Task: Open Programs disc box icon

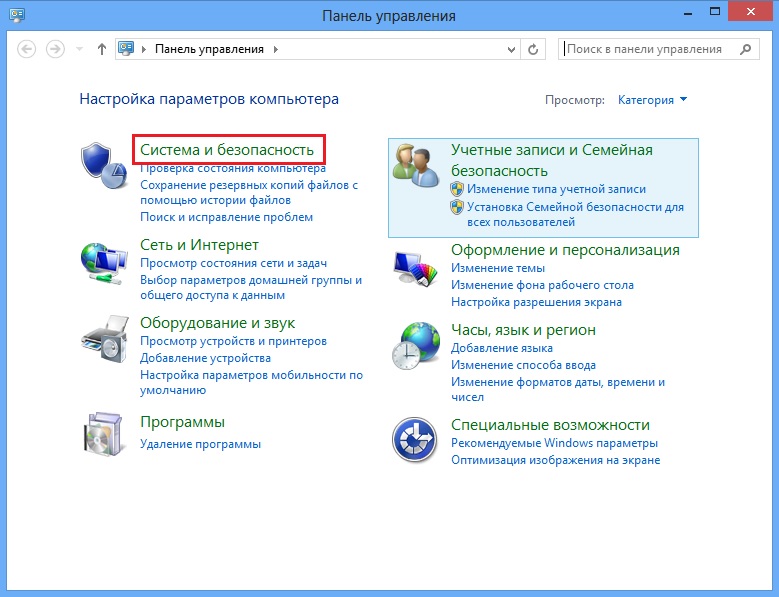Action: (103, 434)
